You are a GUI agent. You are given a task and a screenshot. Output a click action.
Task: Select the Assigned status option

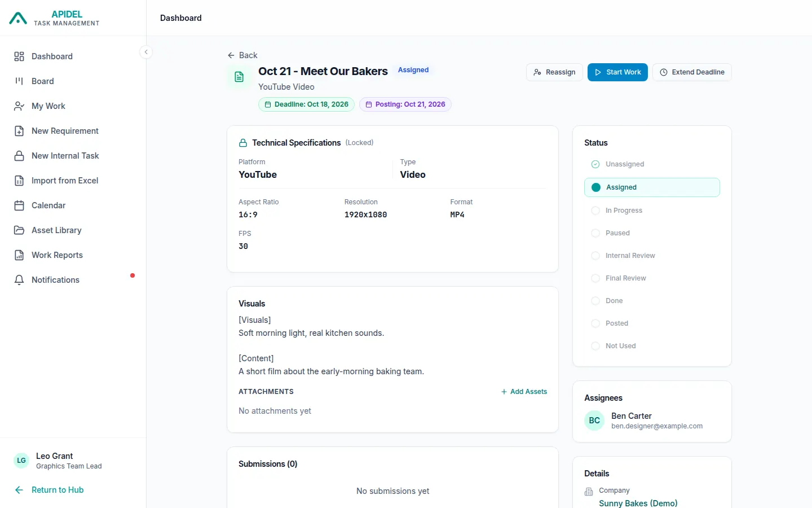point(652,187)
